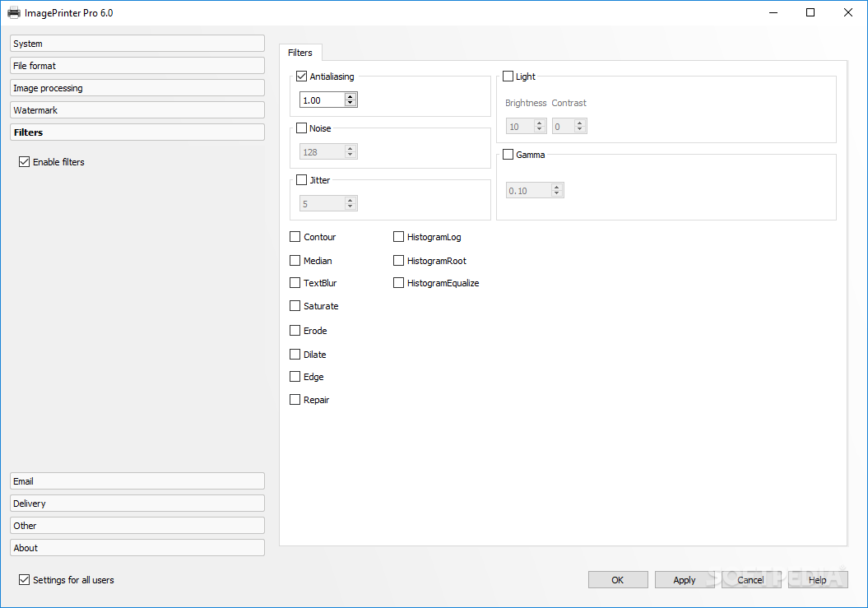This screenshot has width=868, height=608.
Task: Check the Contour filter
Action: pyautogui.click(x=295, y=237)
